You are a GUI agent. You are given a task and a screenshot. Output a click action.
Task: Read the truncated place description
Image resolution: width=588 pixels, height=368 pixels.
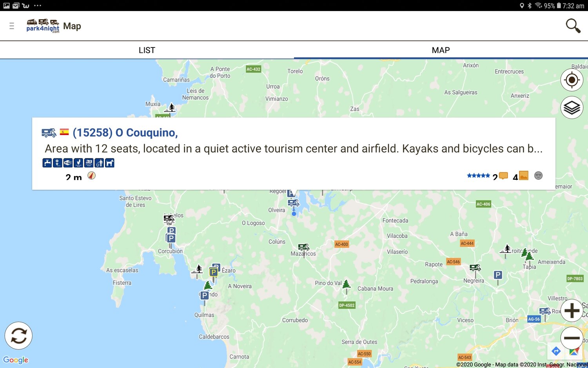click(294, 149)
